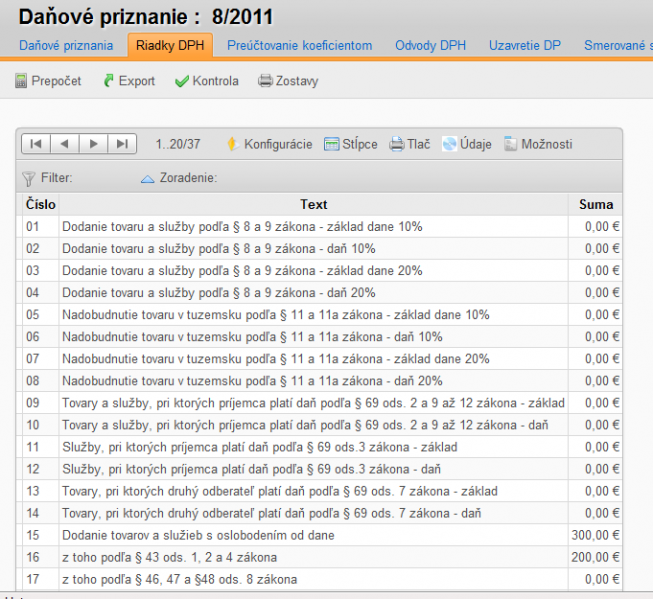653x599 pixels.
Task: Go to first page of records
Action: 36,144
